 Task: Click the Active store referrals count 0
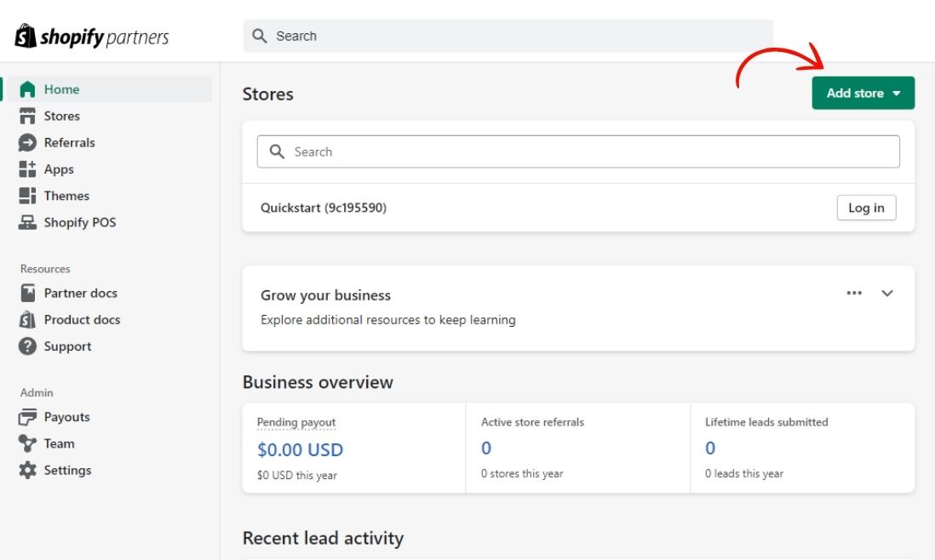coord(486,448)
